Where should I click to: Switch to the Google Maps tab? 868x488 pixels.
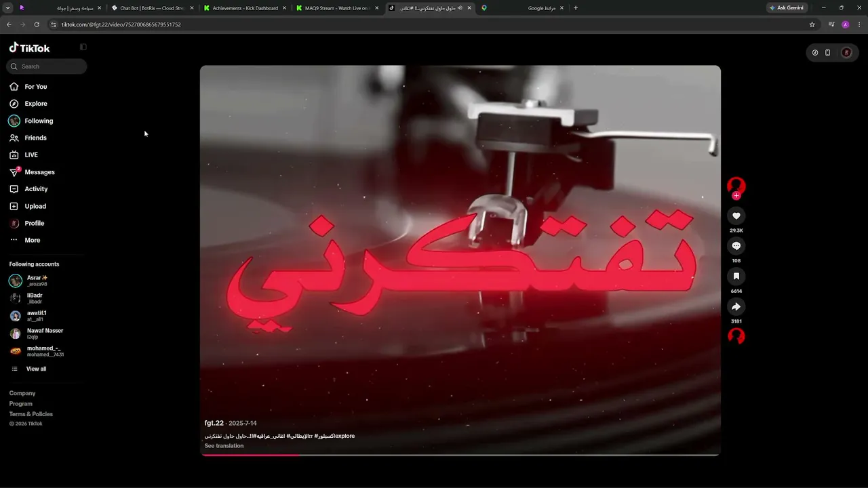pyautogui.click(x=522, y=8)
